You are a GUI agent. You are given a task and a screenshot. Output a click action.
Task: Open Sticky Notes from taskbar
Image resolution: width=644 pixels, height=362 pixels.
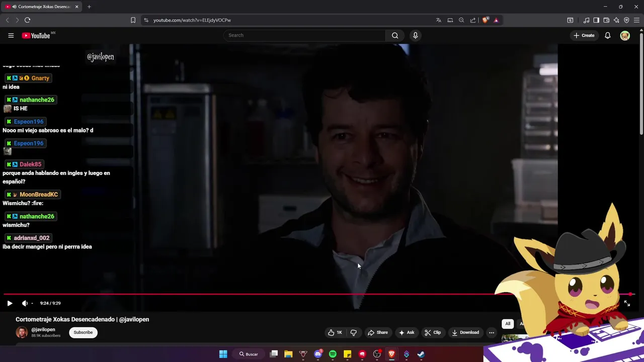click(347, 354)
